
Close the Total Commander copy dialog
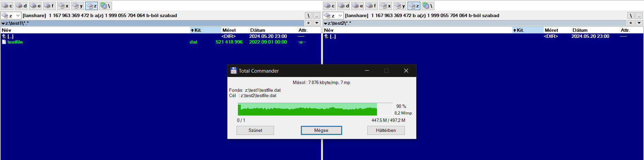coord(406,71)
